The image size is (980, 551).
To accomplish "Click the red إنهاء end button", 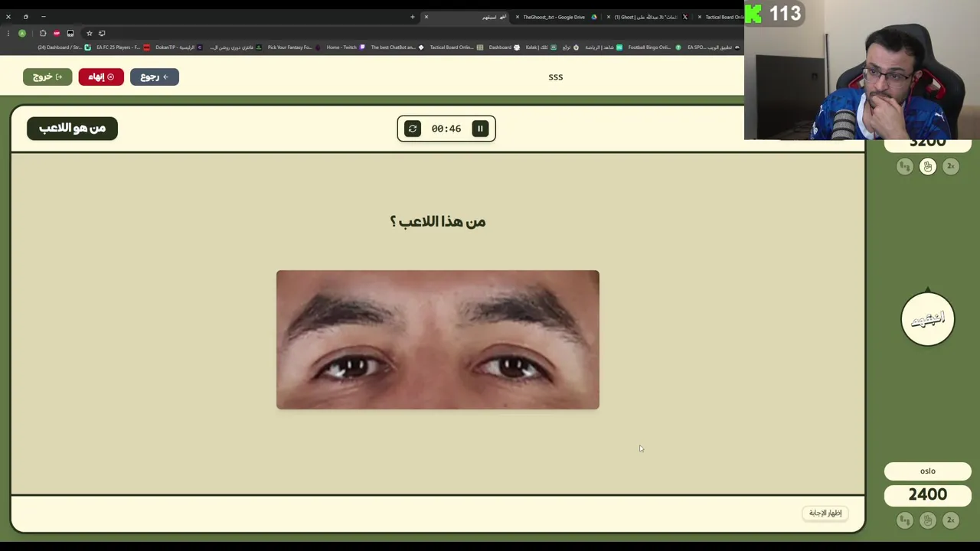I will click(101, 77).
